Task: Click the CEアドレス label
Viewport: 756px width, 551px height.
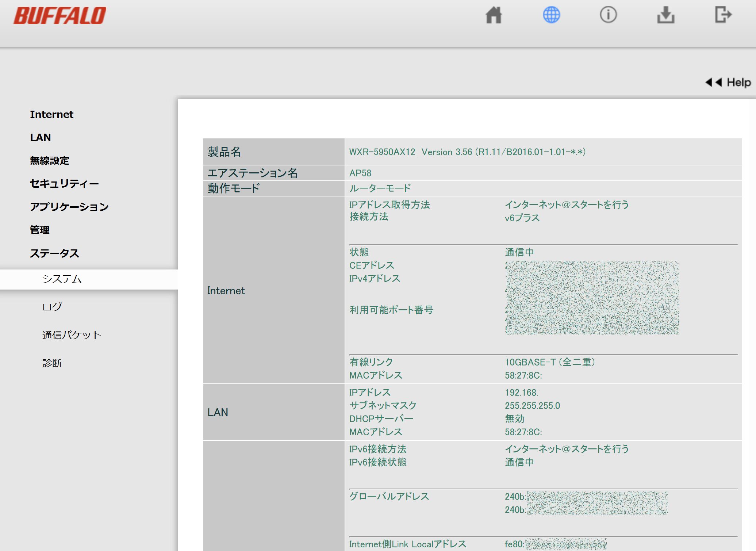Action: [372, 265]
